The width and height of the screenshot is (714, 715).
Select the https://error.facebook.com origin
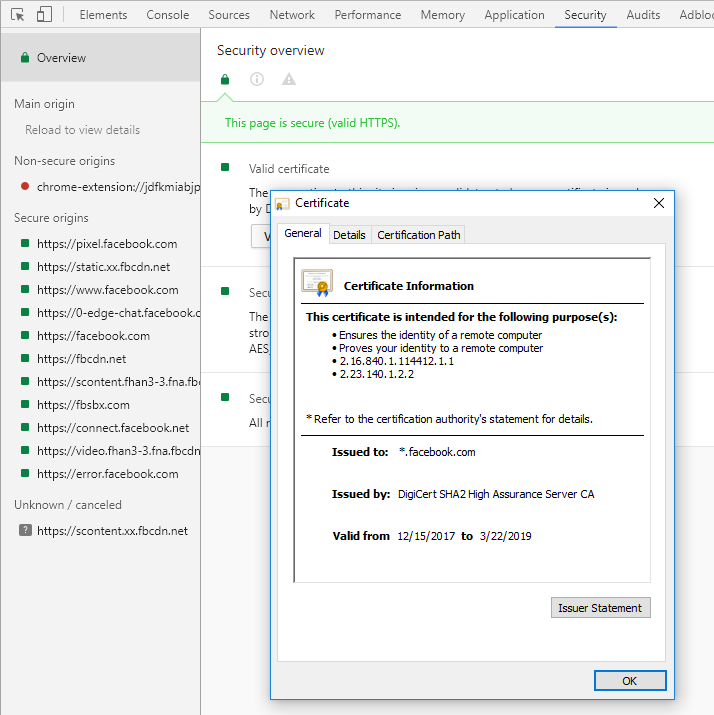point(107,474)
